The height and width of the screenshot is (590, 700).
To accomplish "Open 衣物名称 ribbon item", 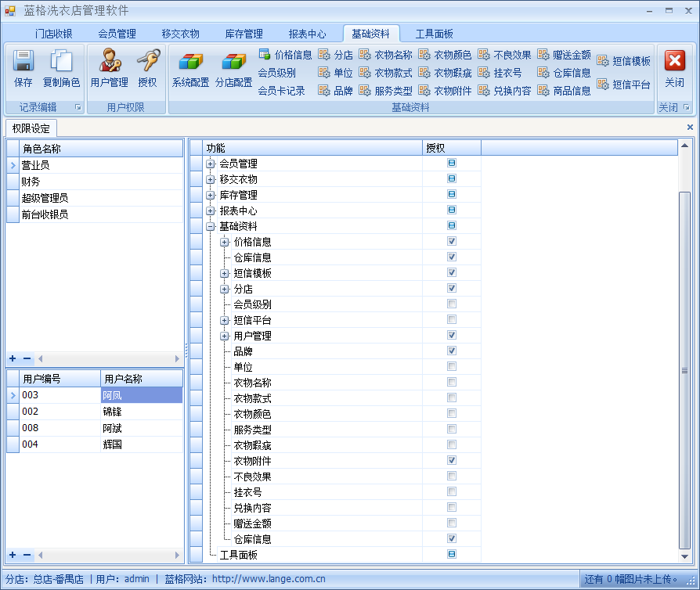I will 386,55.
